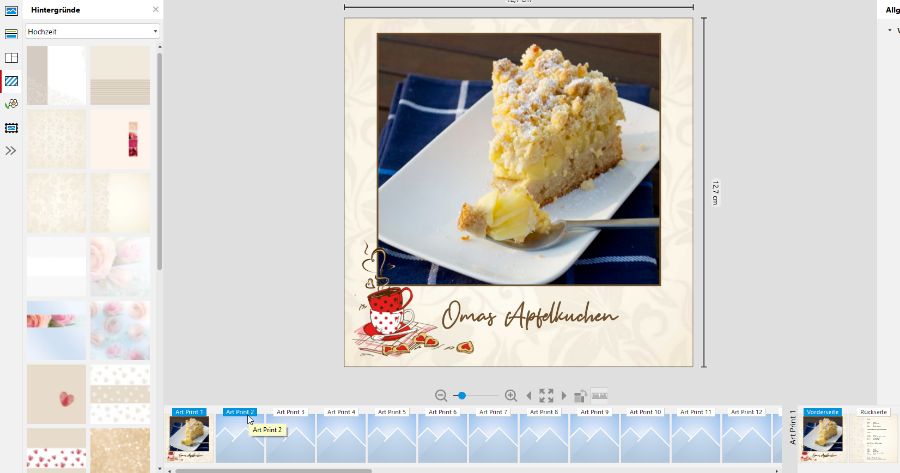Select the Art Print 10 page thumbnail

(645, 439)
